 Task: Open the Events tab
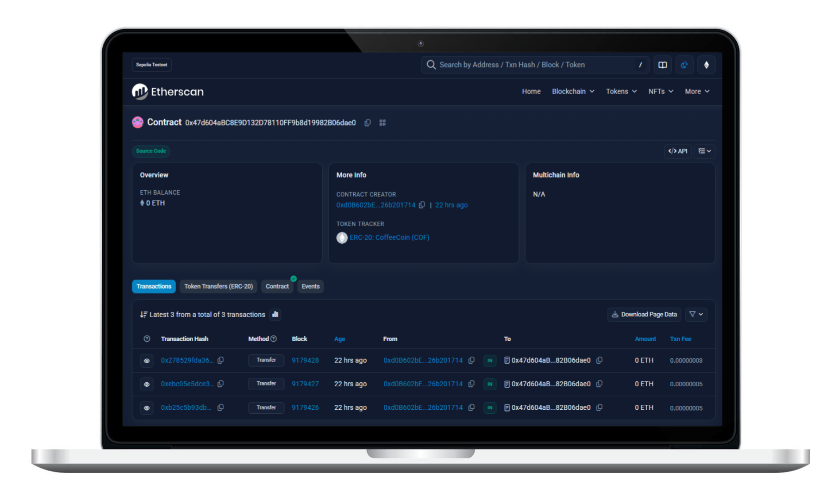coord(310,286)
